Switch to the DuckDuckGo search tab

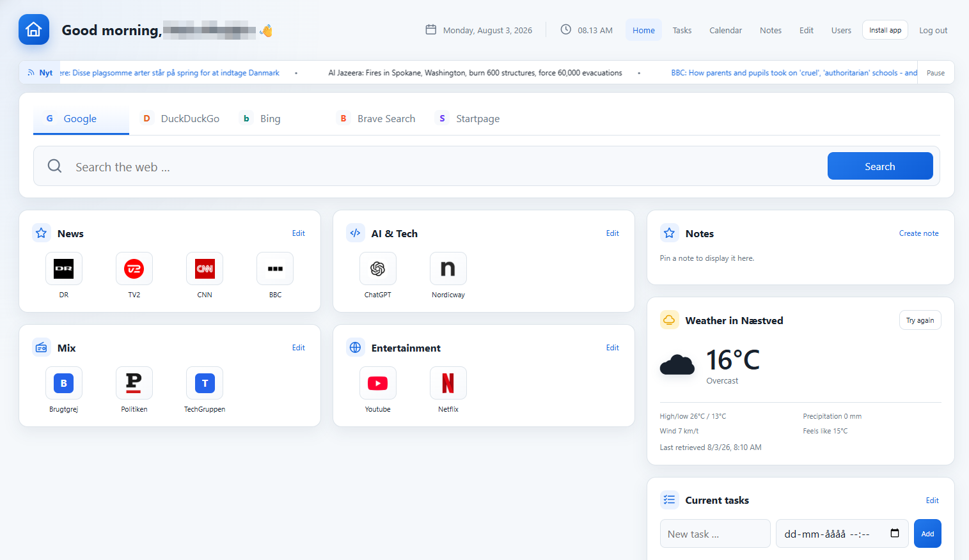(181, 119)
